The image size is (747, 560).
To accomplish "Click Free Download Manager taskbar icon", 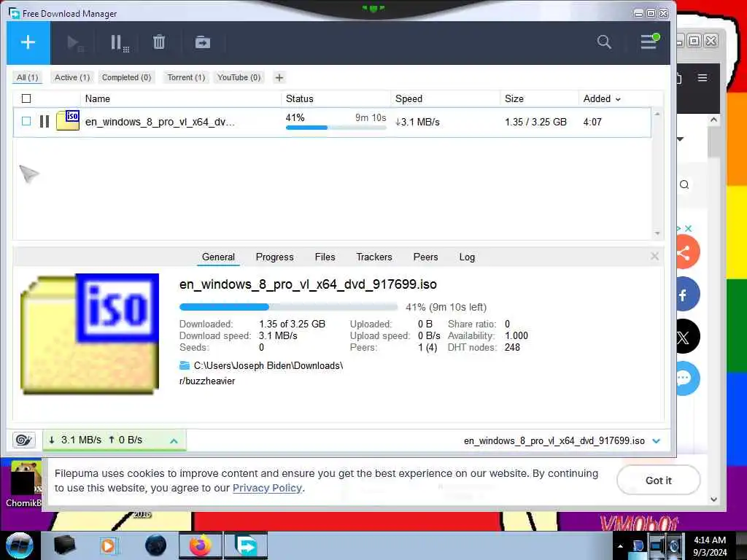I will pyautogui.click(x=246, y=545).
